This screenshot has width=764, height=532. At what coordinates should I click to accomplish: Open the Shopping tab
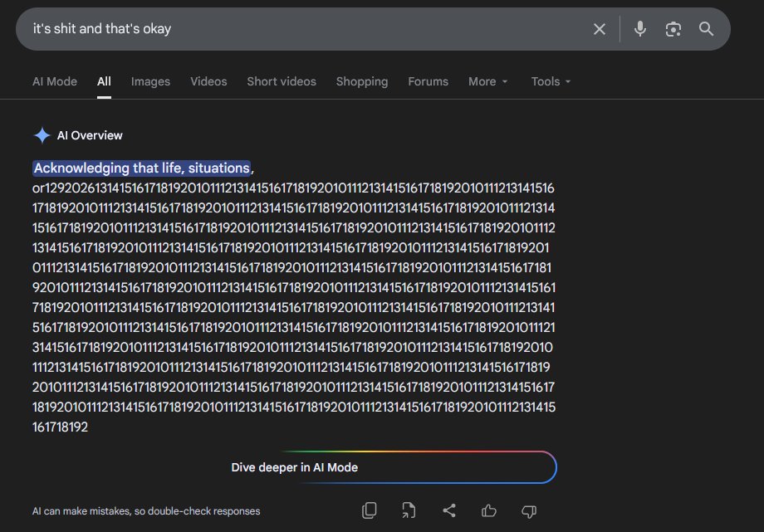pyautogui.click(x=362, y=81)
